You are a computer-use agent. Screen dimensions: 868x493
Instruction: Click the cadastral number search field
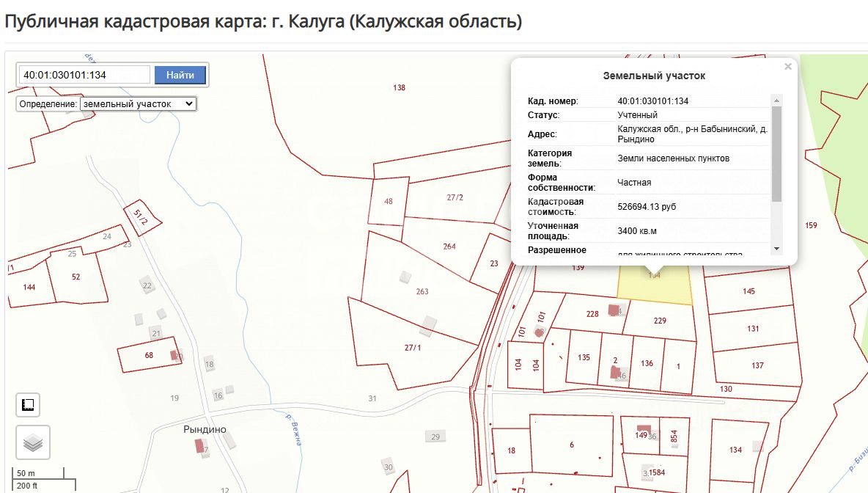(x=85, y=75)
